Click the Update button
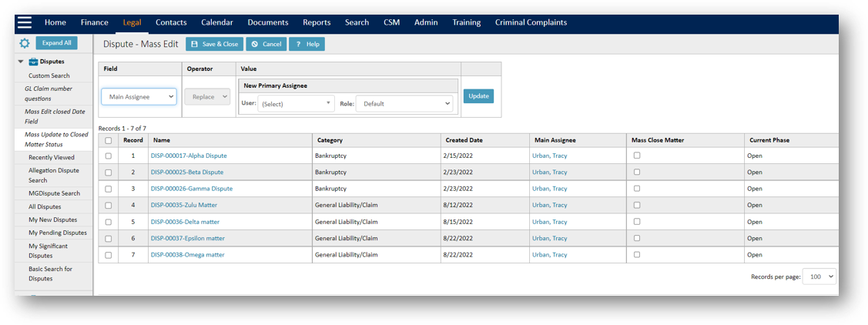The image size is (868, 325). point(479,95)
